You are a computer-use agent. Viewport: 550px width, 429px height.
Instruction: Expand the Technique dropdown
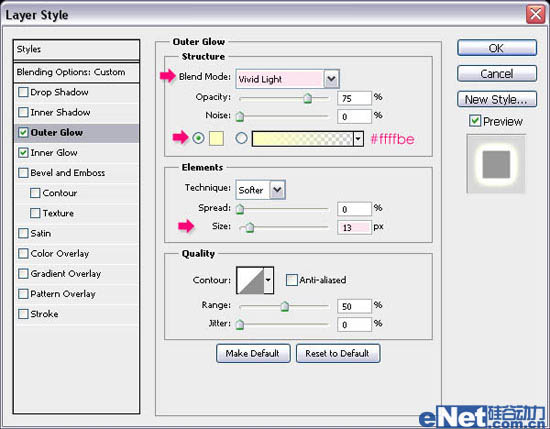click(x=277, y=190)
